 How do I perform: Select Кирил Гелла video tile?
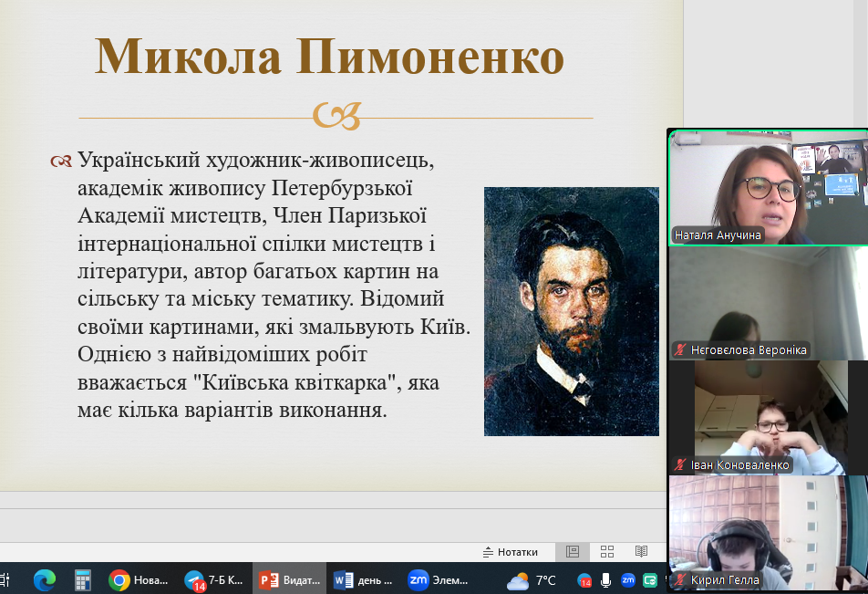click(769, 533)
